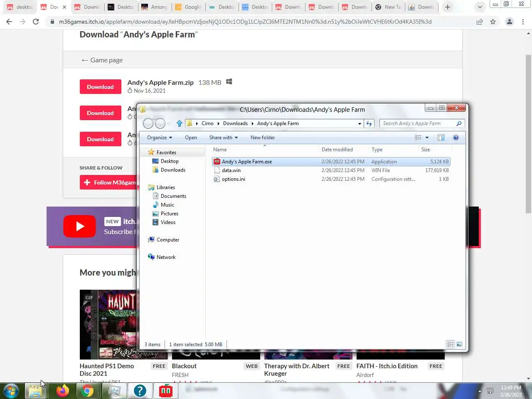
Task: Open the Blackout game link
Action: tap(184, 366)
